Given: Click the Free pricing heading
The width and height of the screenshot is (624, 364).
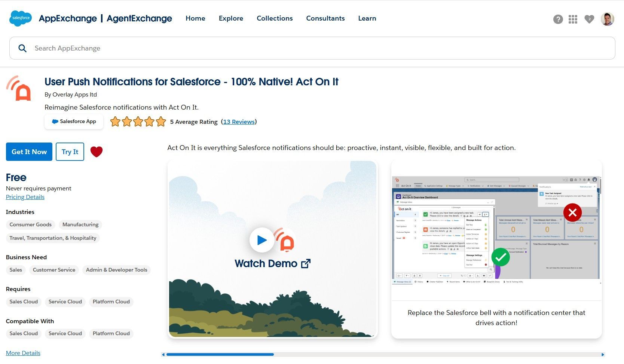Looking at the screenshot, I should (x=16, y=177).
